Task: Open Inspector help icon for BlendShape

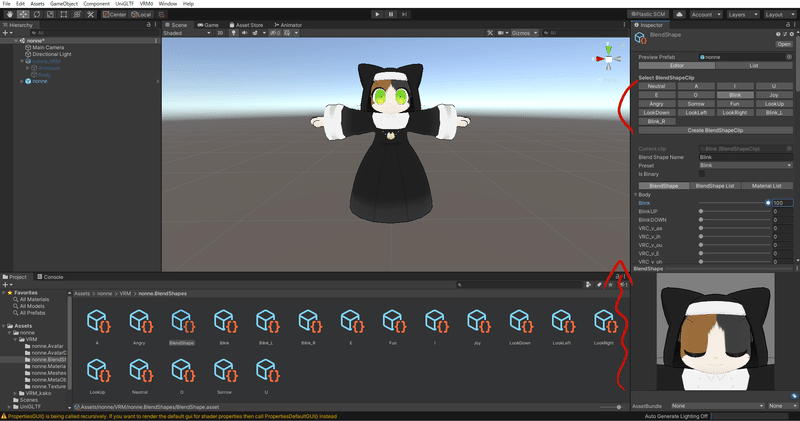Action: [778, 34]
